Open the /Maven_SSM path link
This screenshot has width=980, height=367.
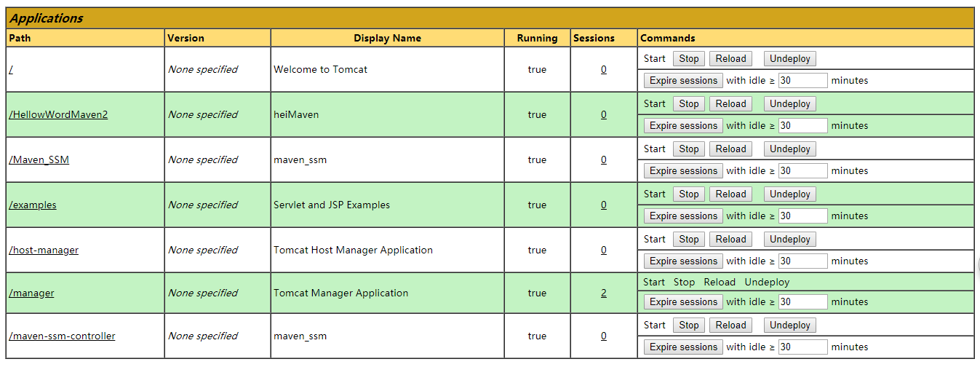pyautogui.click(x=39, y=159)
